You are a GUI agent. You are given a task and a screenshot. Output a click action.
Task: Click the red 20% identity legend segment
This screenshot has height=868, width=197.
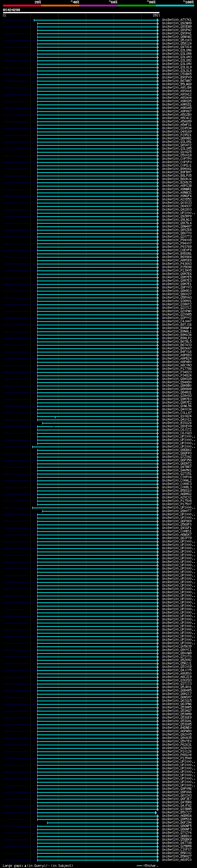coord(22,6)
